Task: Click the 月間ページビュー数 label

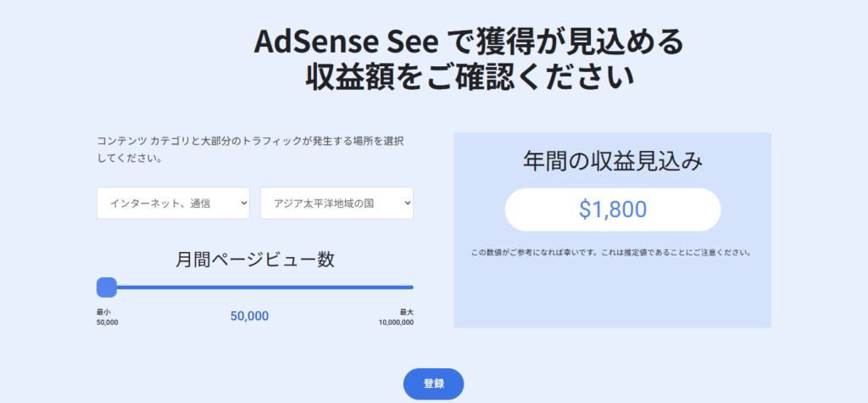Action: (255, 260)
